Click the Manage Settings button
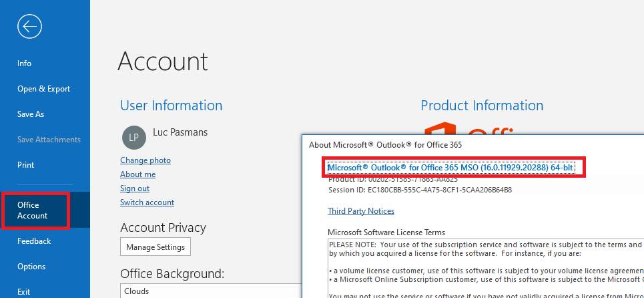The width and height of the screenshot is (644, 298). (155, 247)
